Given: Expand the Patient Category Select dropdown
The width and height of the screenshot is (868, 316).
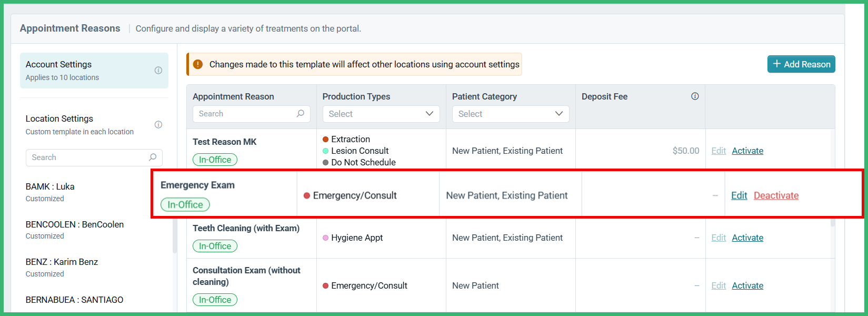Looking at the screenshot, I should coord(510,114).
